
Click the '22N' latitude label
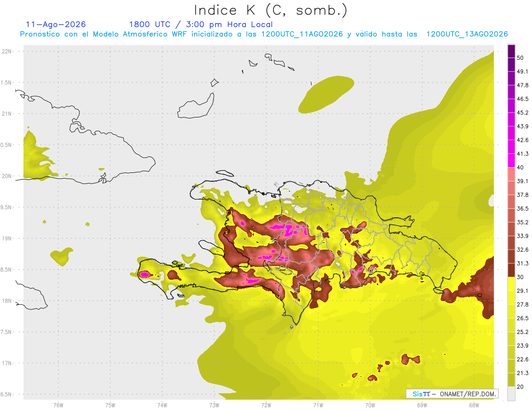coord(7,51)
